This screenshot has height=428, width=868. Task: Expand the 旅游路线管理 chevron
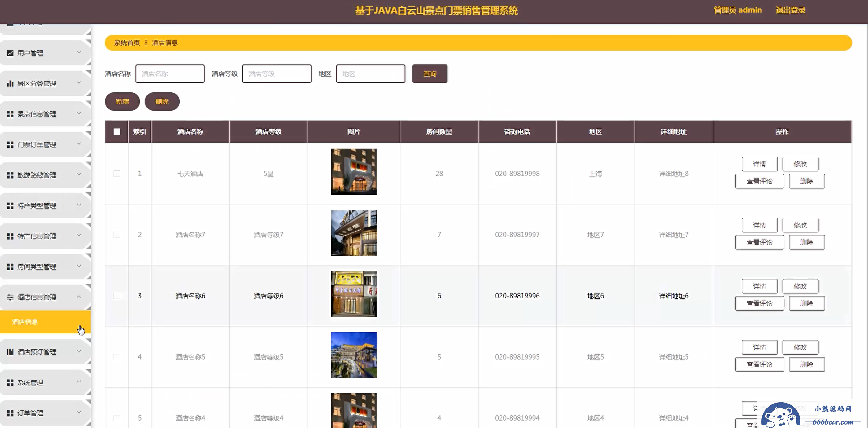tap(79, 174)
